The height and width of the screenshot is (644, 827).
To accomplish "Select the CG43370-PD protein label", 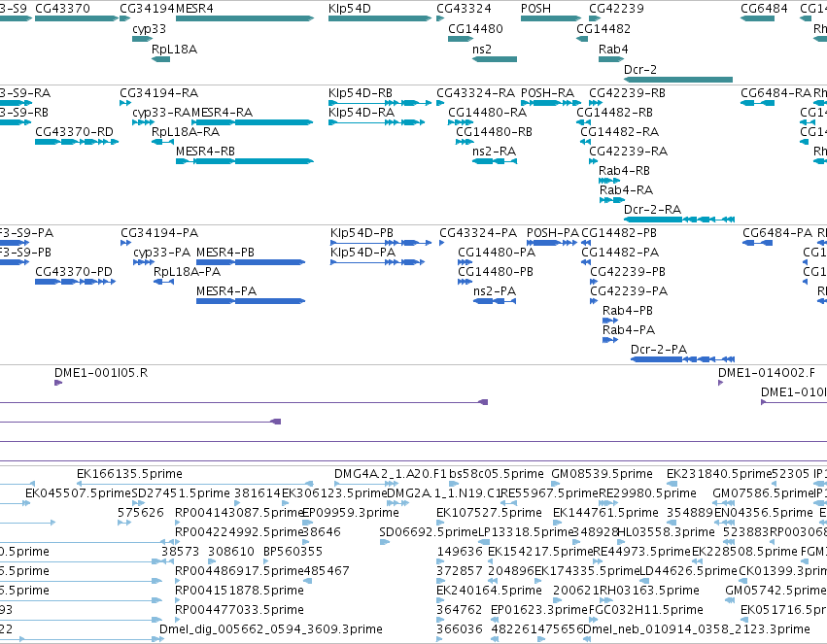I will click(74, 272).
